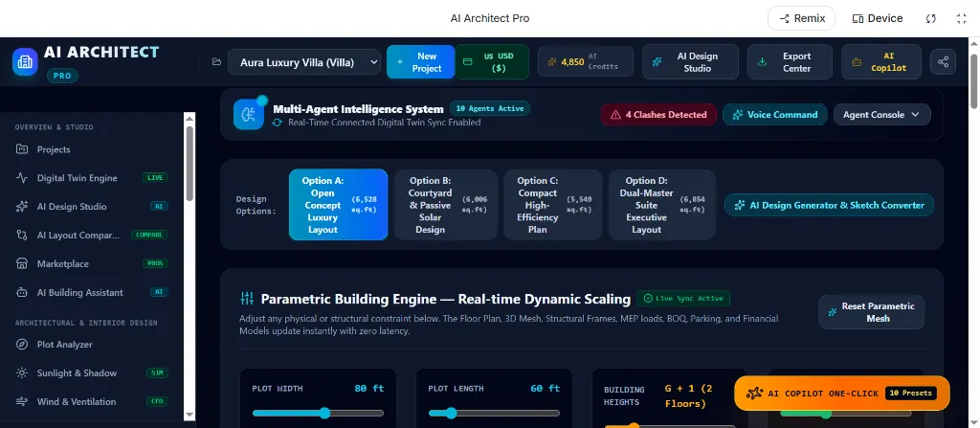This screenshot has height=428, width=980.
Task: Click the fullscreen icon in top bar
Action: pos(961,19)
